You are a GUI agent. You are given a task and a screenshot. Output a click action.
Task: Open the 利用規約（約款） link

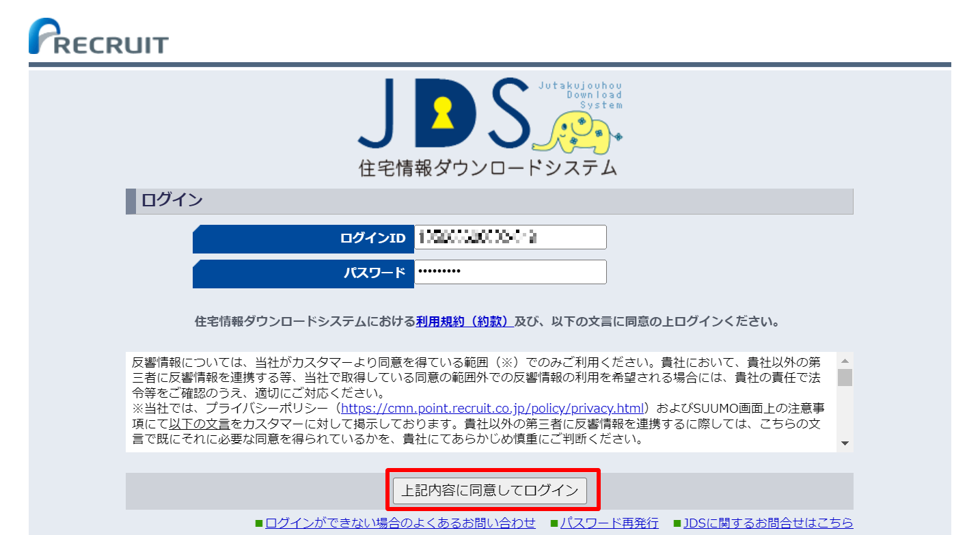click(465, 321)
